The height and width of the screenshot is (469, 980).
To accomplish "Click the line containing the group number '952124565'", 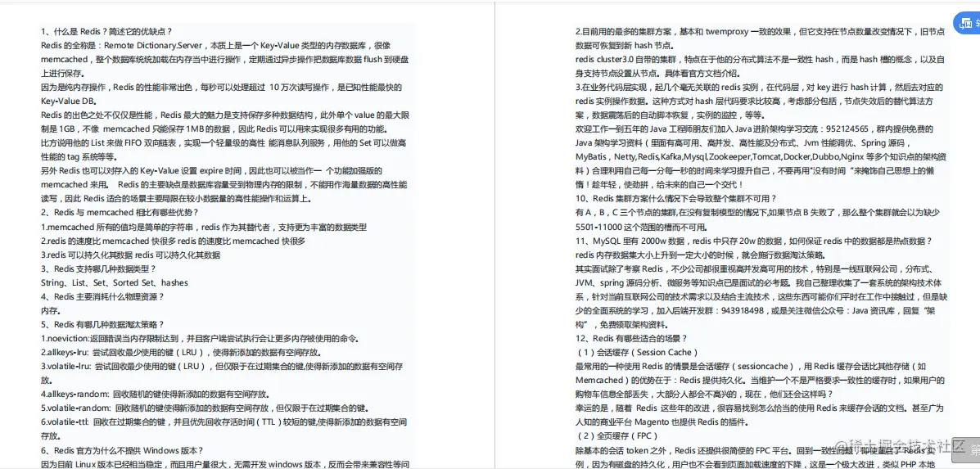I will [754, 129].
